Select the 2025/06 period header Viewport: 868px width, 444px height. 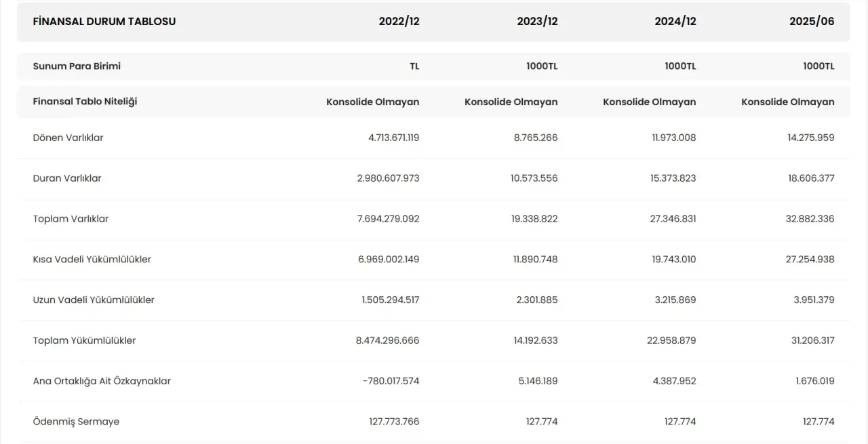[x=812, y=22]
